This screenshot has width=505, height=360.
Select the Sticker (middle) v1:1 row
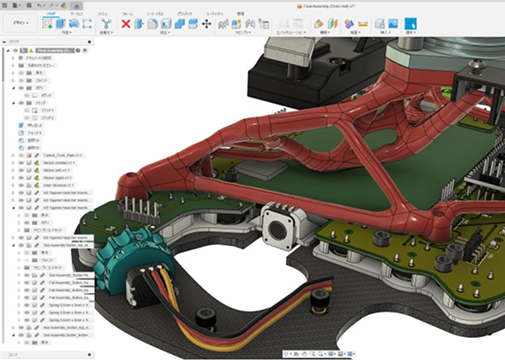point(55,163)
